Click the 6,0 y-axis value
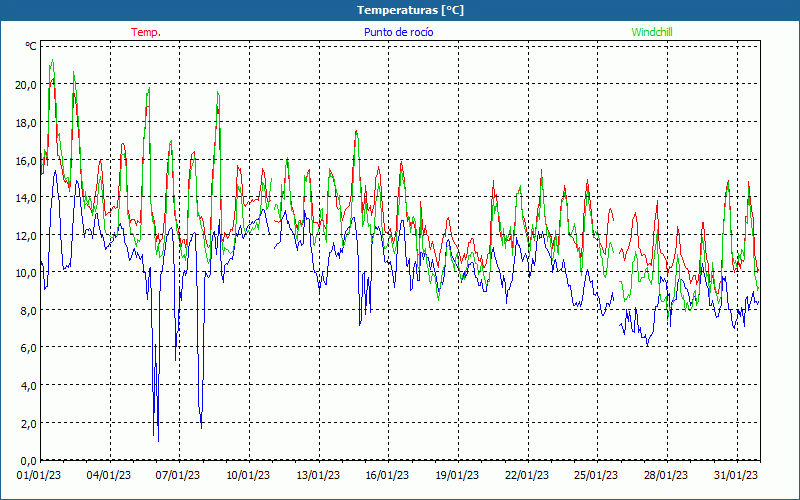 28,348
